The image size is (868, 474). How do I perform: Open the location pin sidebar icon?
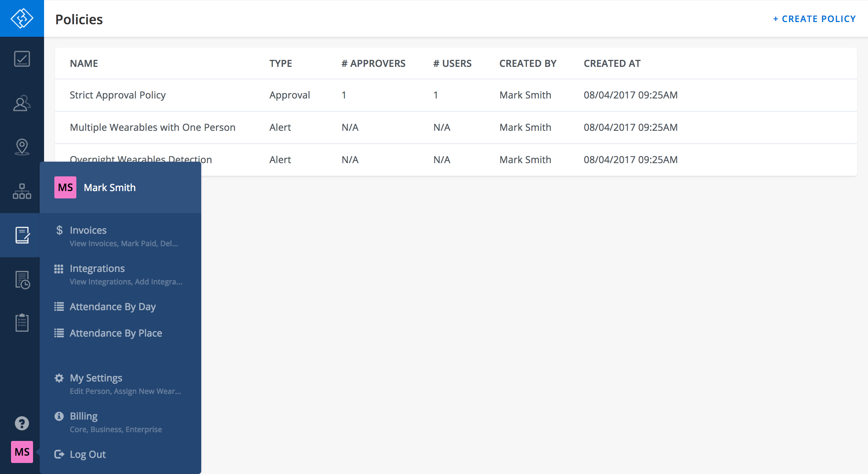click(x=22, y=147)
